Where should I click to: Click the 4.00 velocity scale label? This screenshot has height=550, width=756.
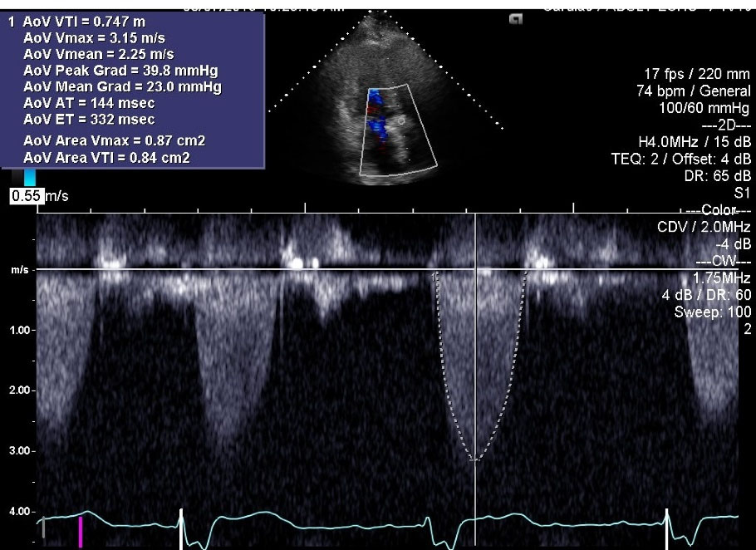coord(17,512)
